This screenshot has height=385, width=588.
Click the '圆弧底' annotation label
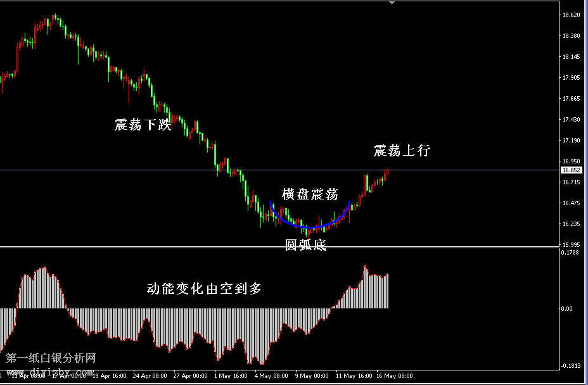click(x=305, y=245)
